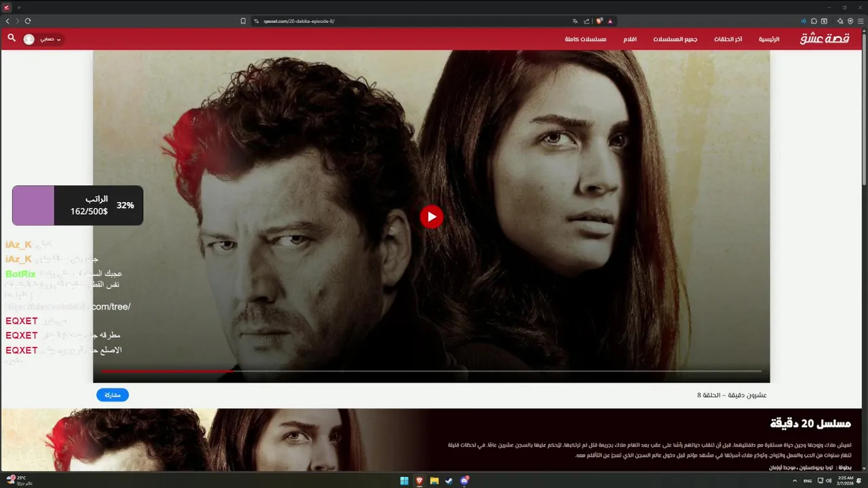Viewport: 868px width, 488px height.
Task: Click the blue مشاركة share button
Action: tap(113, 395)
